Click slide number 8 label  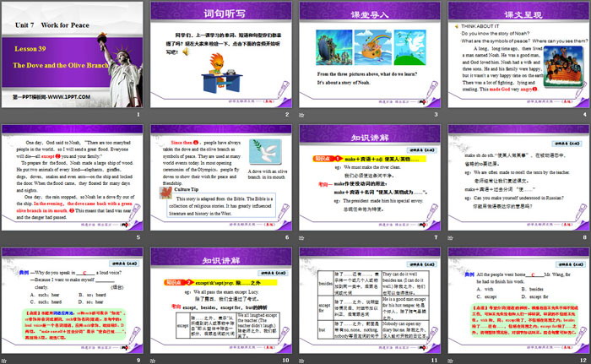[585, 237]
